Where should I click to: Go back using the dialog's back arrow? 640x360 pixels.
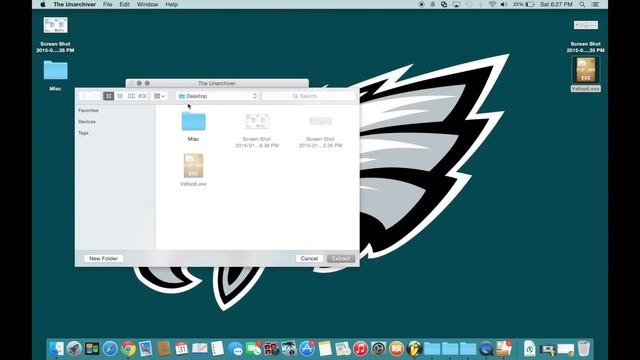click(85, 96)
